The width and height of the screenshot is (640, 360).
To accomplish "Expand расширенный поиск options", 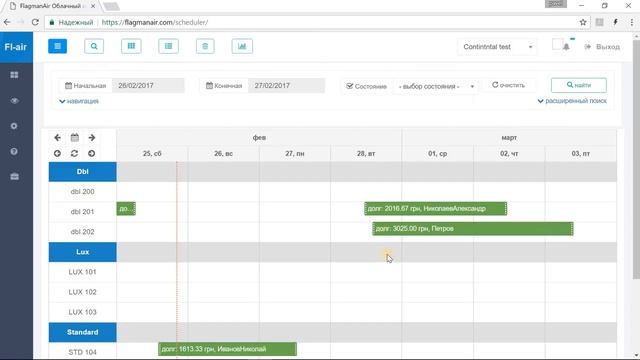I will coord(572,101).
